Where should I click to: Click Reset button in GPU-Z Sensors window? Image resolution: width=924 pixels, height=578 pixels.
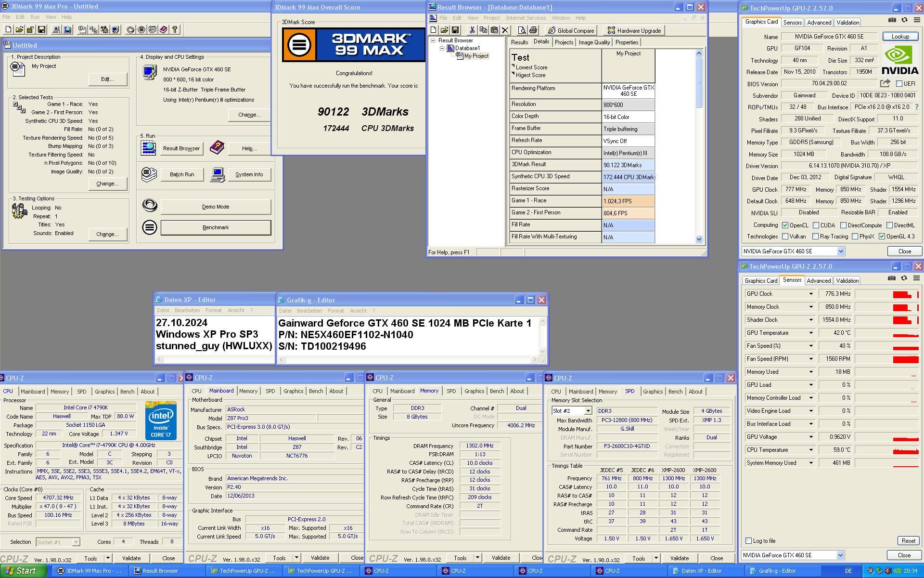click(x=908, y=541)
